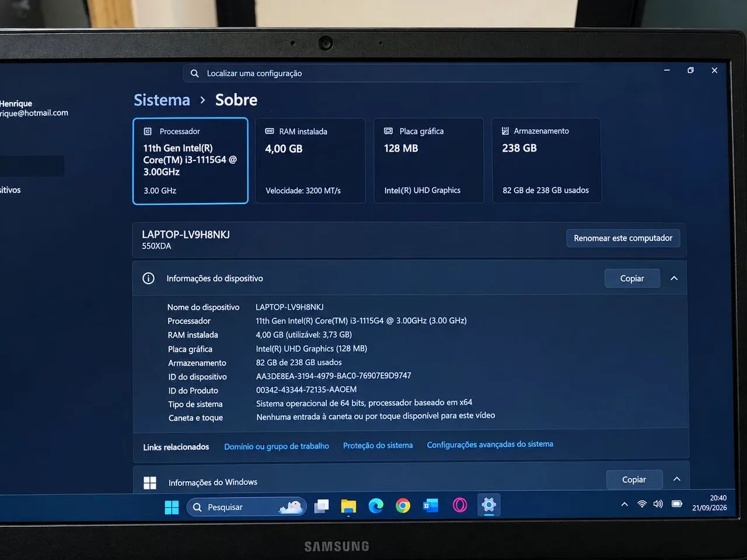
Task: Click 82 GB de 238 GB usados in card
Action: [546, 190]
